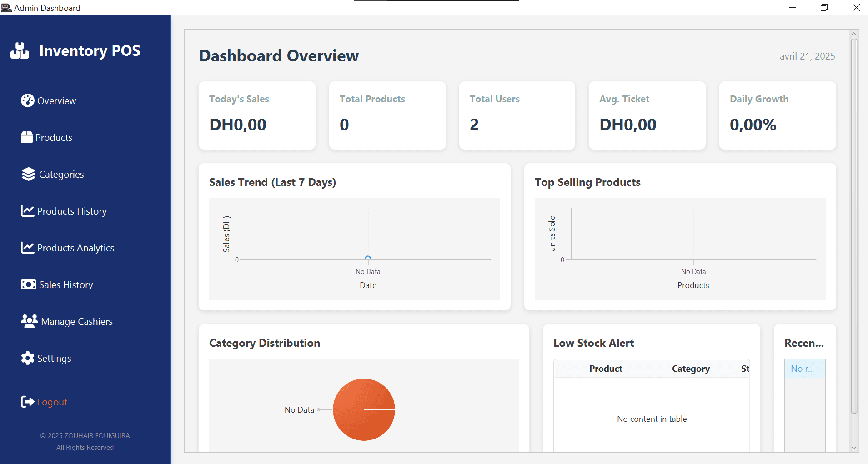Click the Products Analytics chart icon

pyautogui.click(x=27, y=248)
